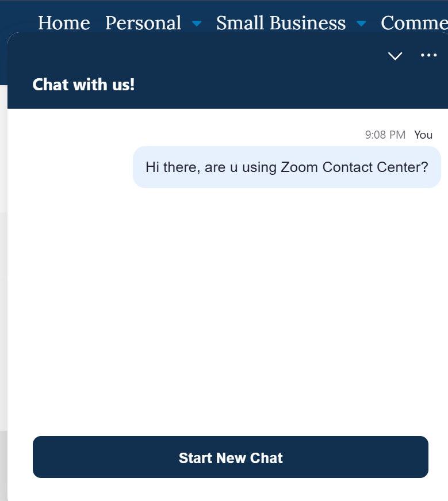Click the ellipsis options icon in chat header
This screenshot has height=501, width=448.
[428, 55]
